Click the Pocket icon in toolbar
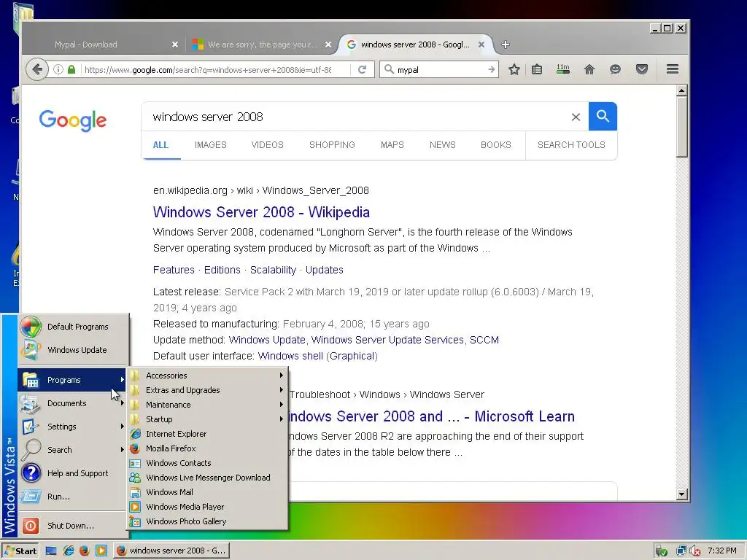747x560 pixels. (x=642, y=69)
